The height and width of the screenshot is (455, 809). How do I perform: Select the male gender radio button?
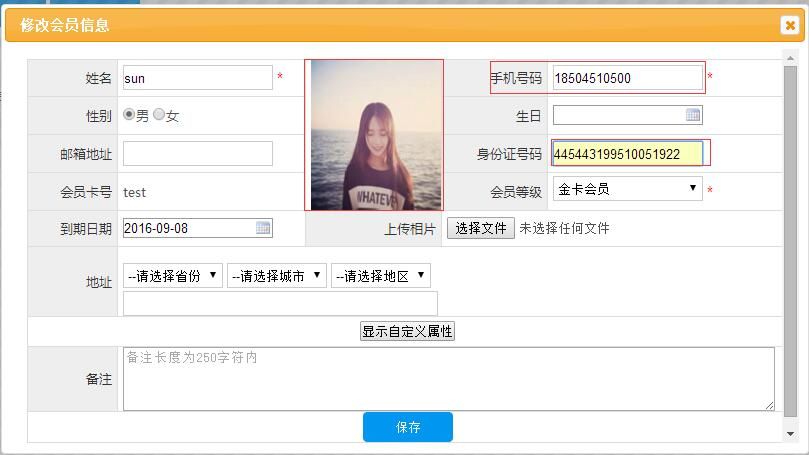click(129, 115)
